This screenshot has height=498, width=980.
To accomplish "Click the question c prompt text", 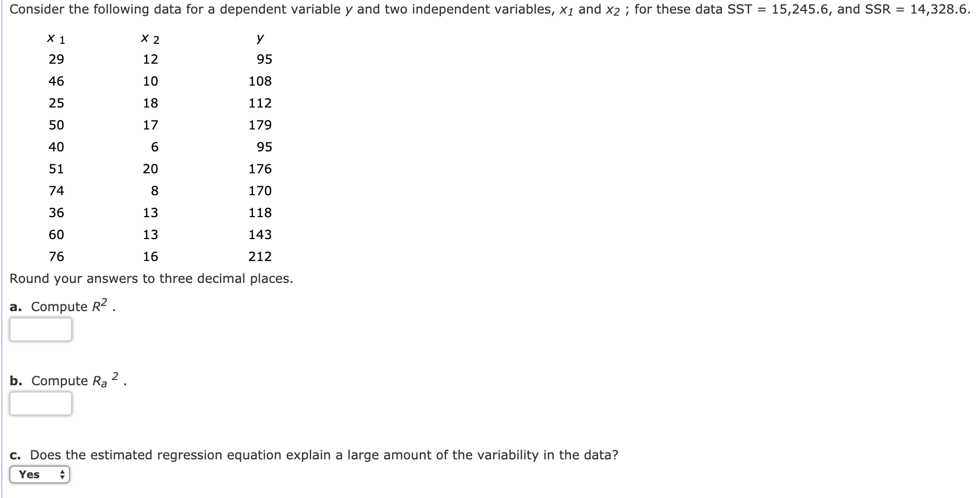I will 313,455.
